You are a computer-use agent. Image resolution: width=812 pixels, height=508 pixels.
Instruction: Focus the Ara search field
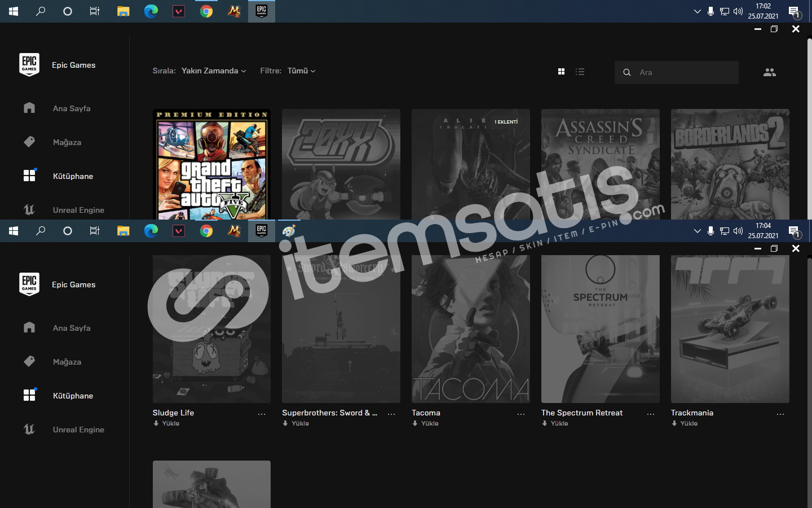pos(677,72)
